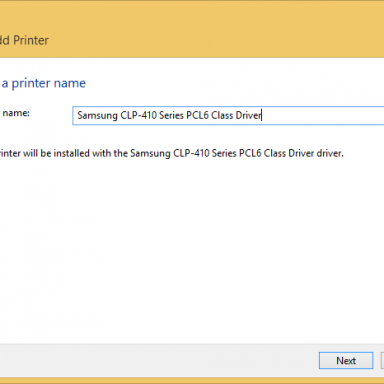Click 'Class Driver driver.' ending the sentence
The image size is (384, 384).
[304, 153]
